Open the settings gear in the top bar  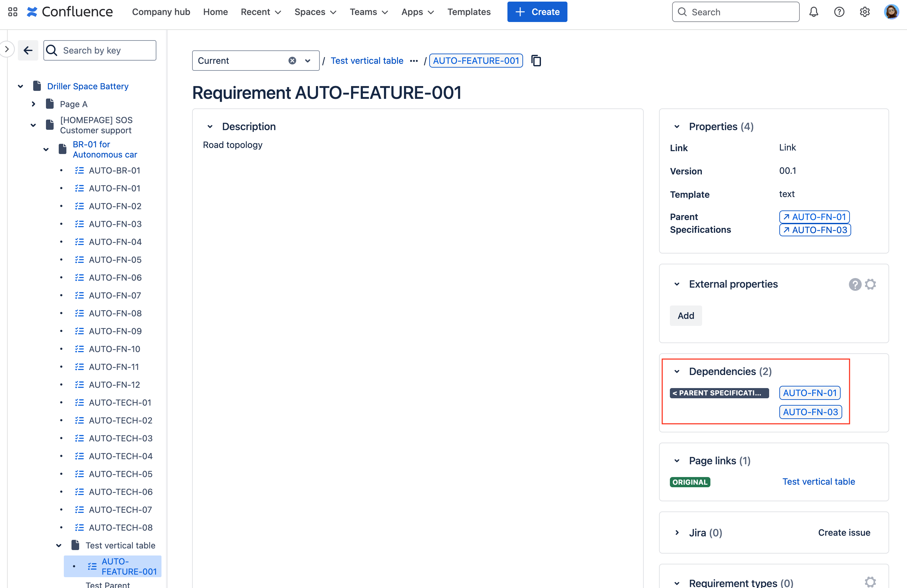865,12
